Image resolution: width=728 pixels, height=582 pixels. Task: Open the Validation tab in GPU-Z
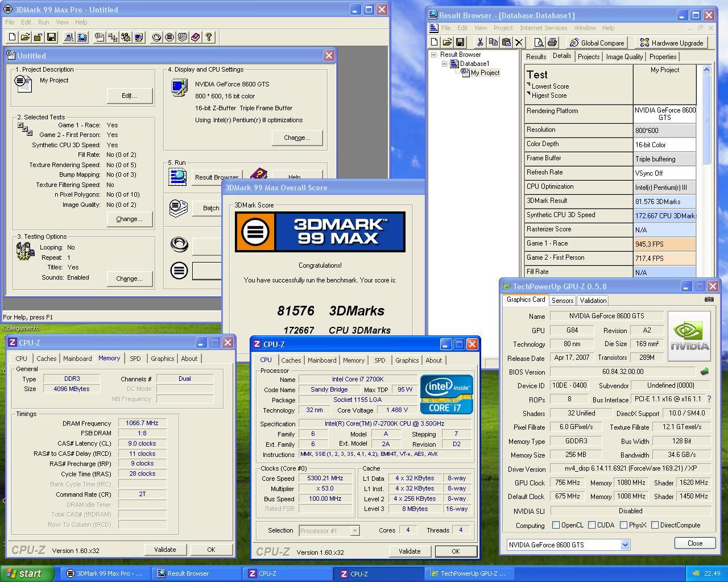tap(593, 301)
